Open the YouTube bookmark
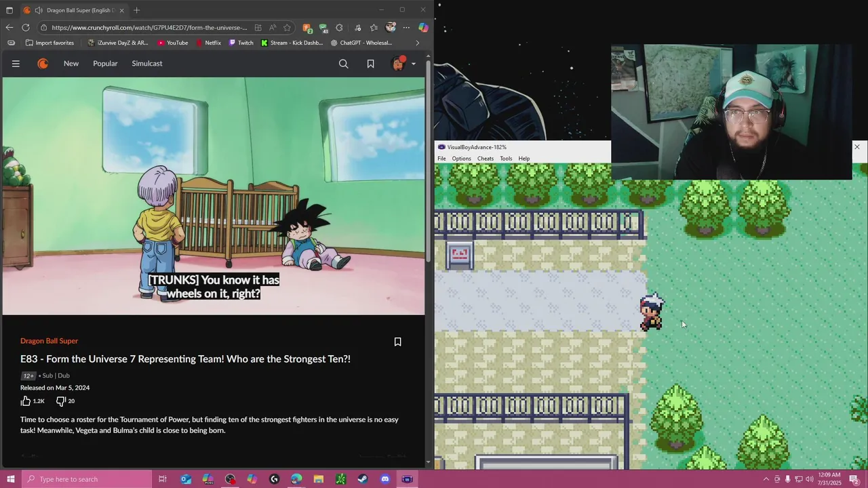The image size is (868, 488). click(x=172, y=43)
